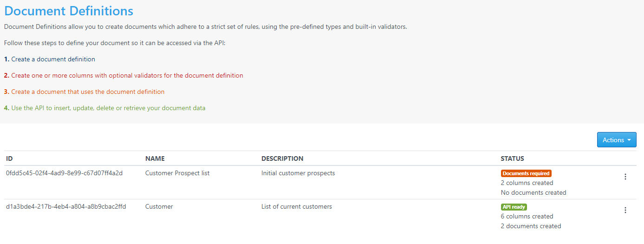Click the Documents required status badge
The image size is (644, 244).
point(526,173)
